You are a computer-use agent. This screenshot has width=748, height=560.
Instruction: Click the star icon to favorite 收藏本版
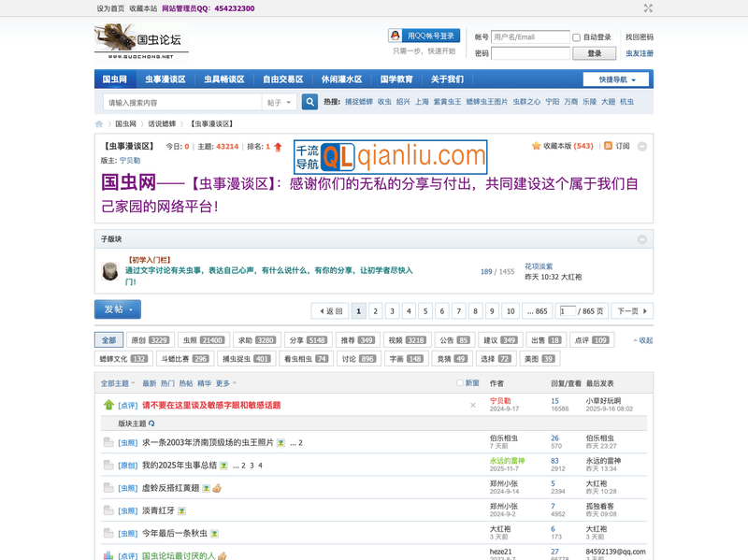536,146
